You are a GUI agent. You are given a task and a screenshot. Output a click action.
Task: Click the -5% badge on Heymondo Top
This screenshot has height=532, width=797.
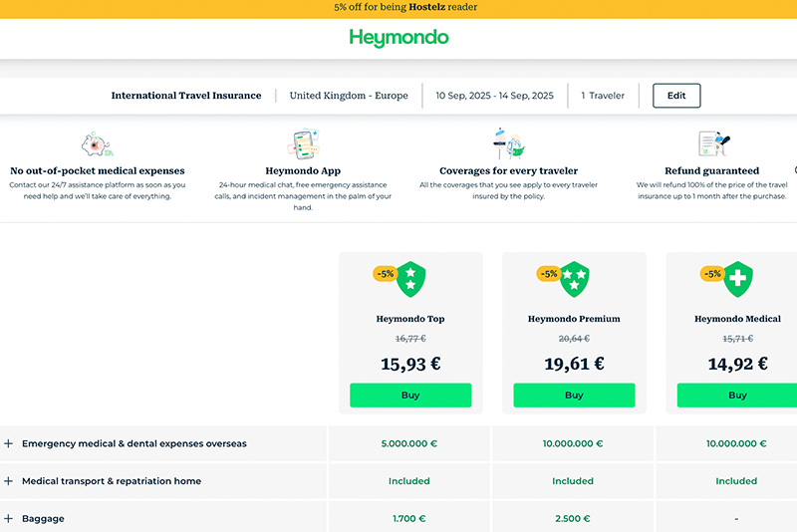(386, 274)
